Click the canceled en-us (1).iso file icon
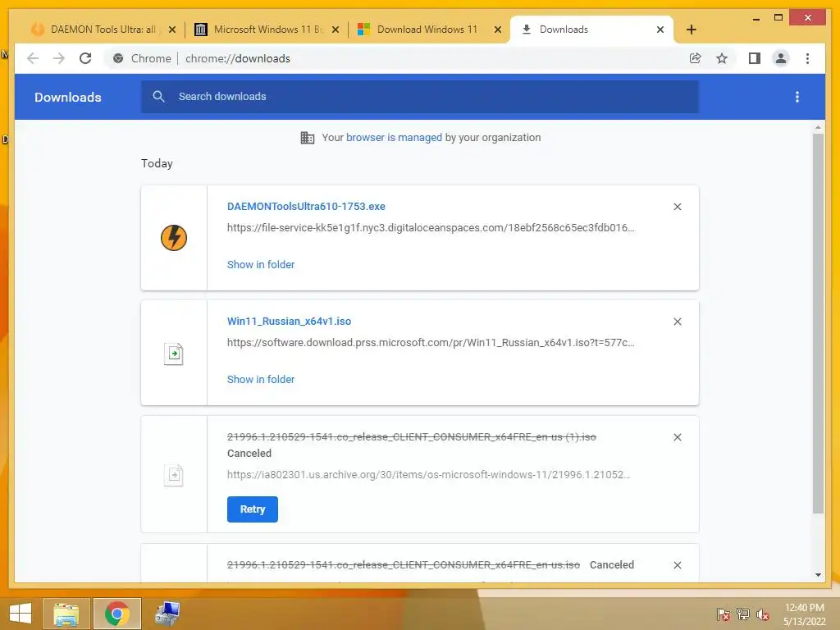Image resolution: width=840 pixels, height=630 pixels. pyautogui.click(x=174, y=475)
